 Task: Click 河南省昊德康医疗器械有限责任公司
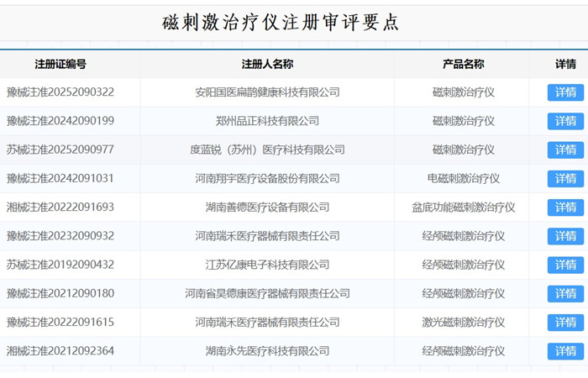(x=267, y=294)
